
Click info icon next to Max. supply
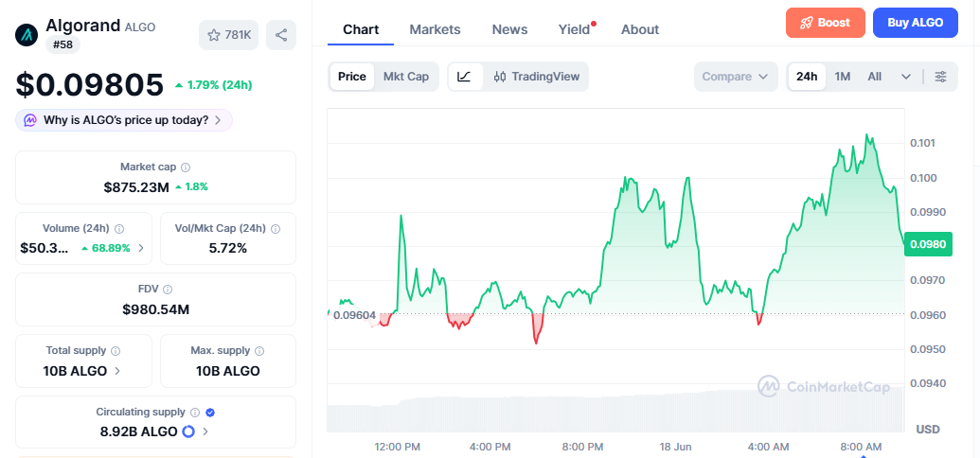coord(259,351)
